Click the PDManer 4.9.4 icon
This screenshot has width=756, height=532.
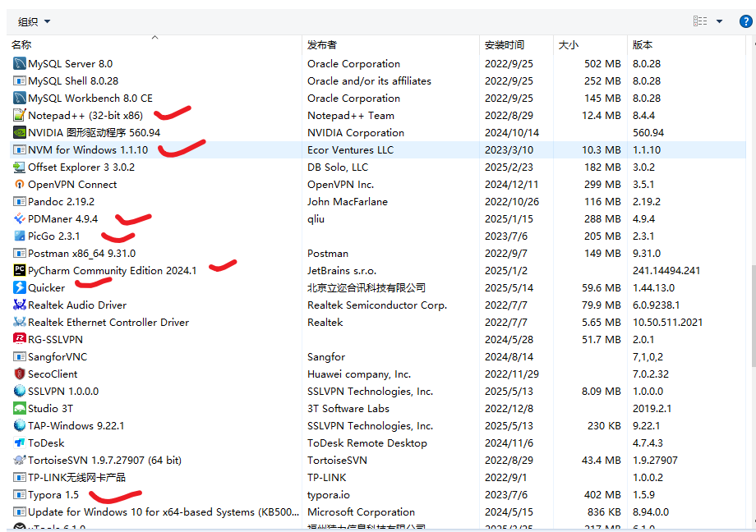(19, 218)
